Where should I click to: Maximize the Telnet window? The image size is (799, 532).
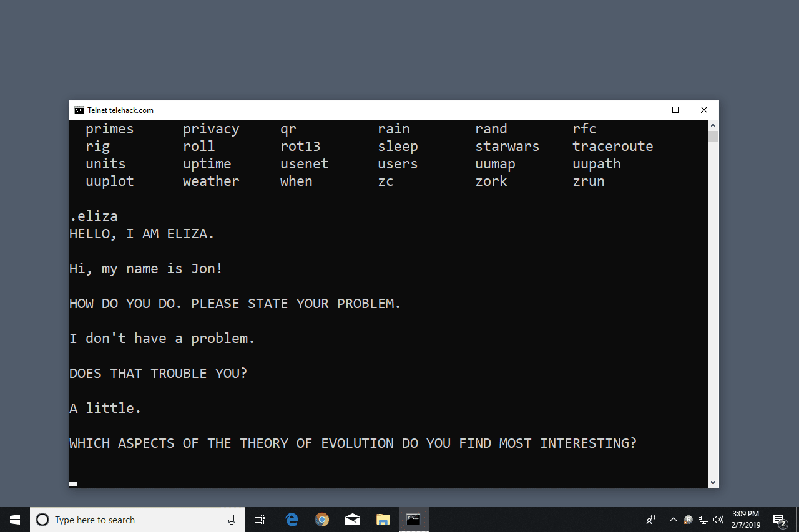click(x=675, y=110)
